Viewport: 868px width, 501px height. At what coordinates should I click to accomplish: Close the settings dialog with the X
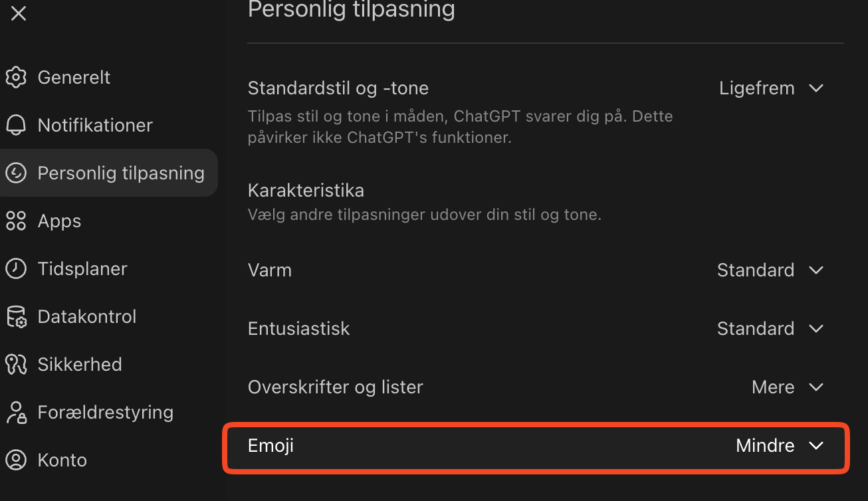point(18,13)
